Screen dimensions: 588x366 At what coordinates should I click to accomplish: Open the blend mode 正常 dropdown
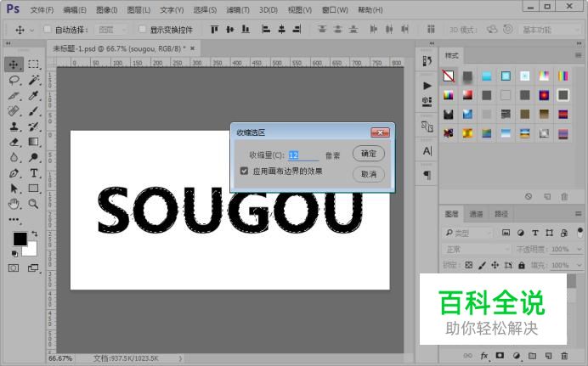pyautogui.click(x=477, y=249)
